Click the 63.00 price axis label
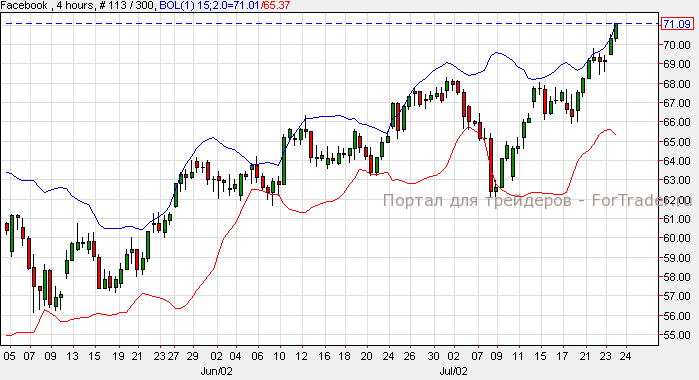The image size is (699, 380). click(x=676, y=180)
